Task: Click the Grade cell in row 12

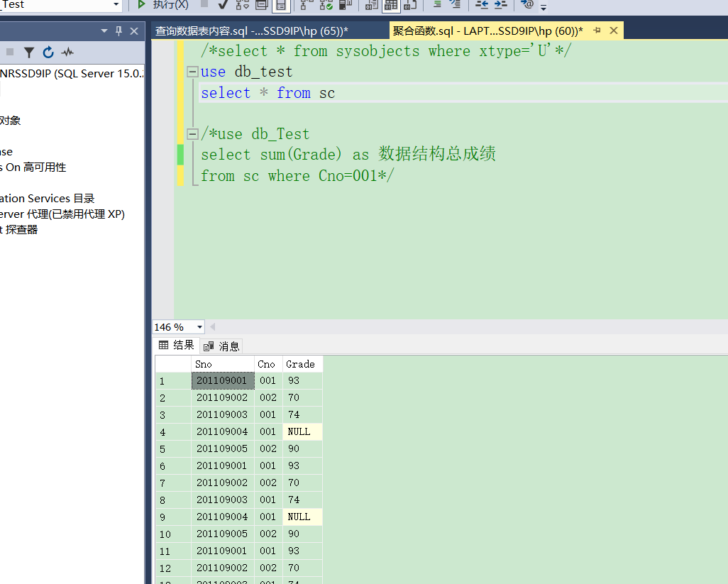Action: (x=302, y=568)
